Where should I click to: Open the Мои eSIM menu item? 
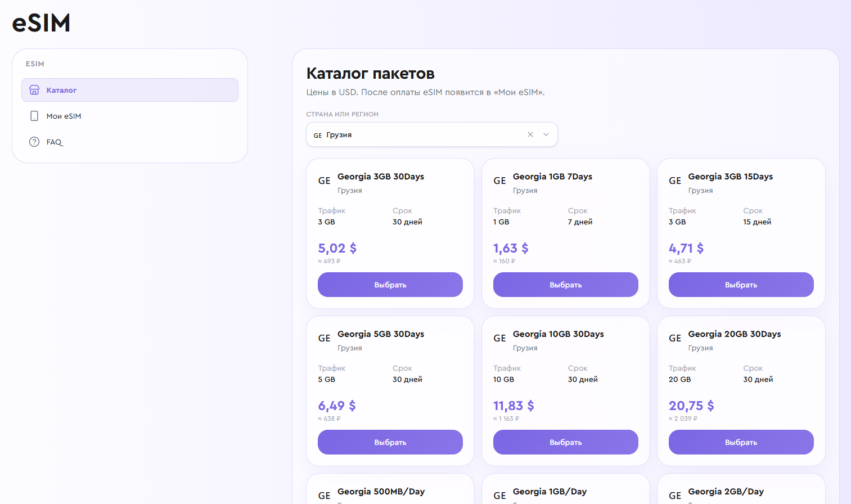click(130, 116)
